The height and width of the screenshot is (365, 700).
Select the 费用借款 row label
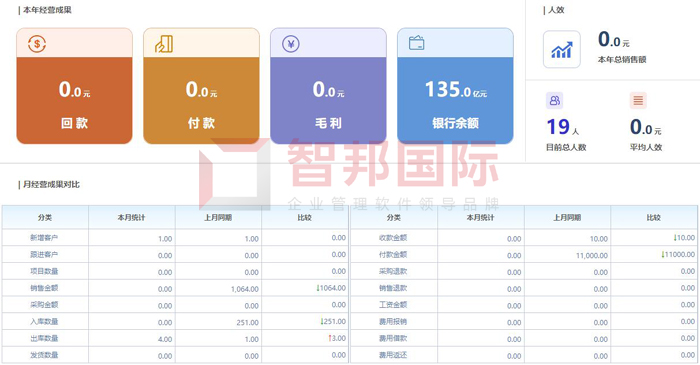(393, 338)
